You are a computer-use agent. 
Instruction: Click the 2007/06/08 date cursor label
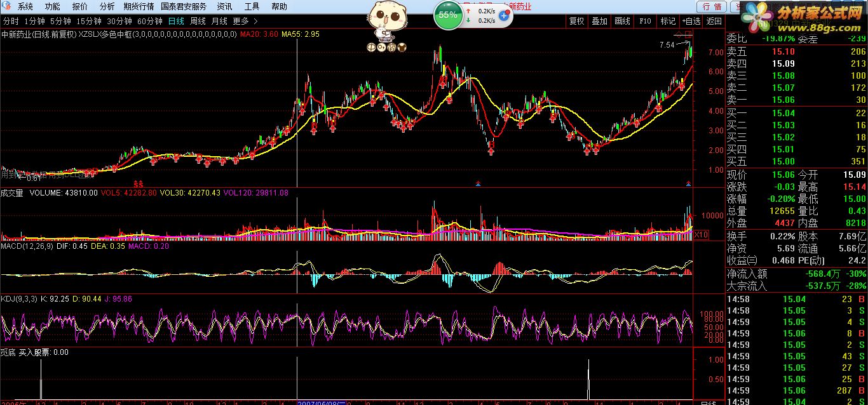point(322,401)
